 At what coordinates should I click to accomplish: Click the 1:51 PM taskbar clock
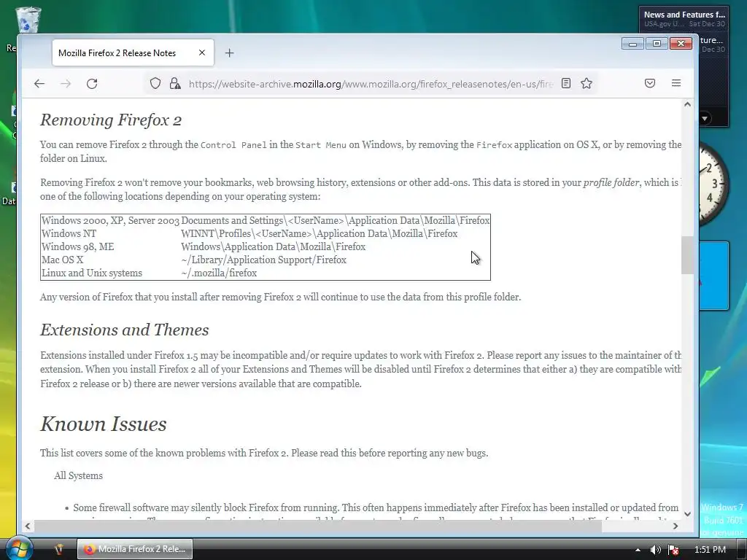pos(710,550)
